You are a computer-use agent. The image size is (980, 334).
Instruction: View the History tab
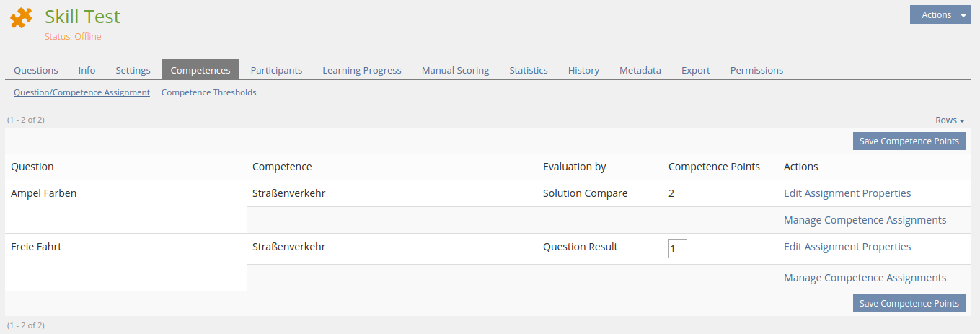point(583,70)
